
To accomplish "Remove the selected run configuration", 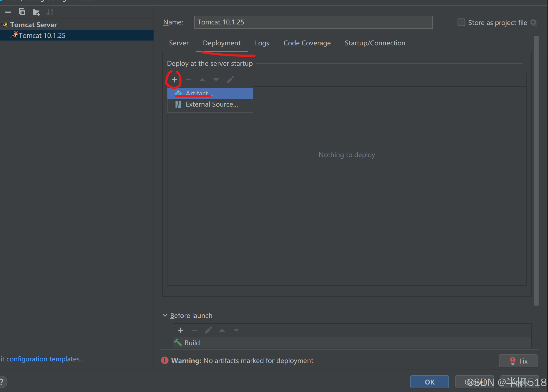I will click(8, 12).
